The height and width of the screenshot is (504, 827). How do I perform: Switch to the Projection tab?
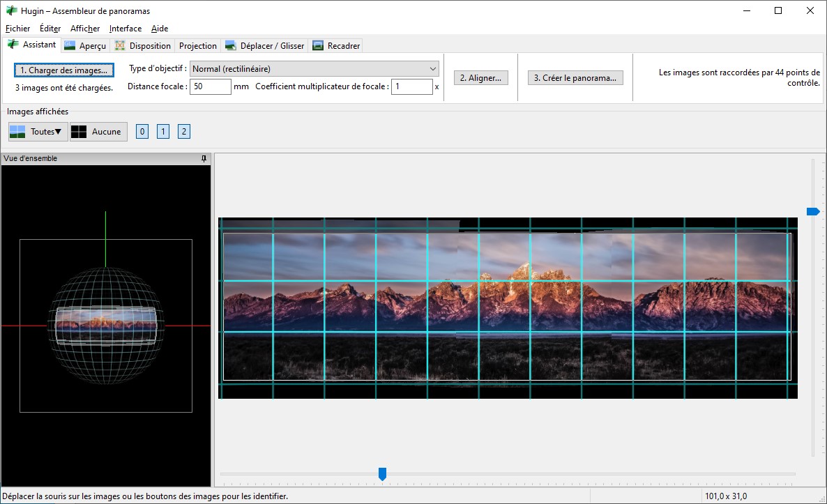click(197, 46)
